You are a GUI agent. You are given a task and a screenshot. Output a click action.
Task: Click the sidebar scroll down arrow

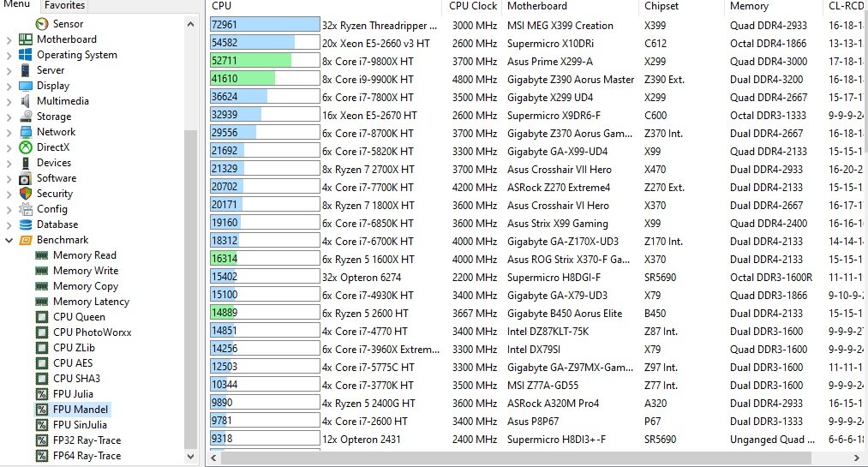click(x=190, y=457)
